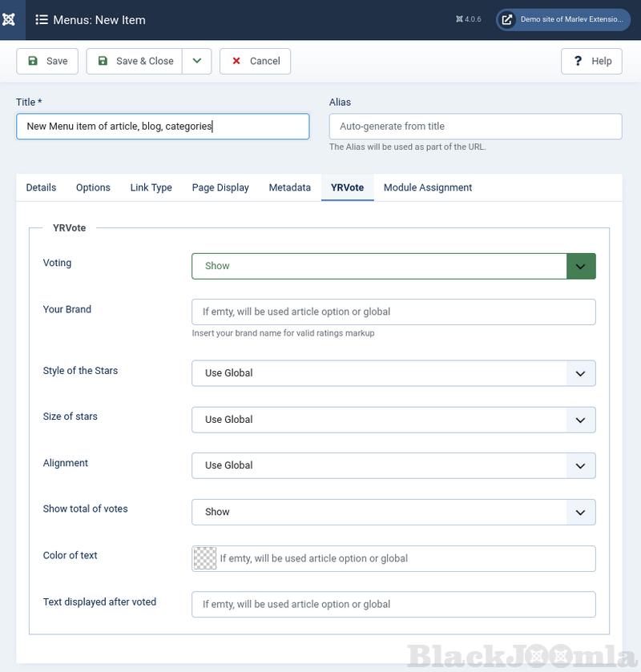The height and width of the screenshot is (672, 641).
Task: Click Save & Close button
Action: tap(135, 61)
